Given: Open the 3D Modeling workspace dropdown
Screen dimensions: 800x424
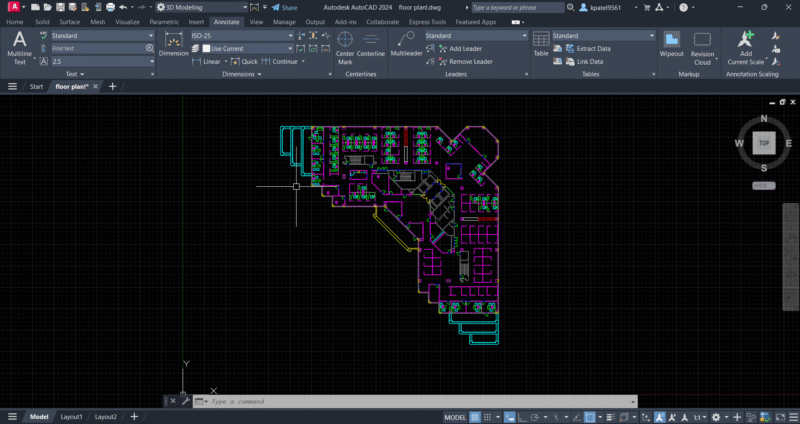Looking at the screenshot, I should click(203, 7).
